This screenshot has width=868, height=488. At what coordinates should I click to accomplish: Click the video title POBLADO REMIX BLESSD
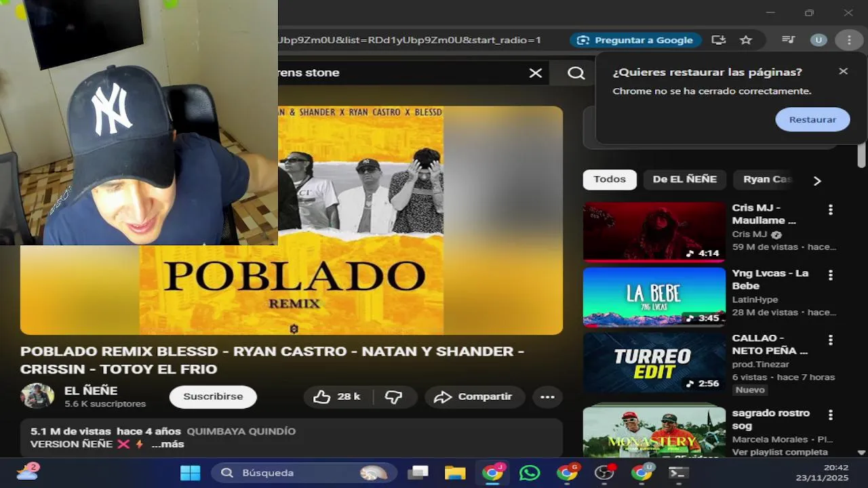272,360
